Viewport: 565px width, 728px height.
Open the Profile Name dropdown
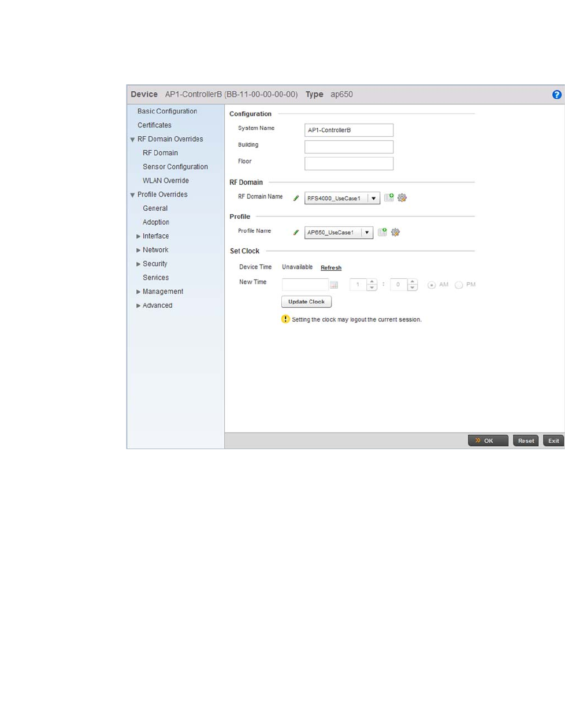(x=367, y=233)
